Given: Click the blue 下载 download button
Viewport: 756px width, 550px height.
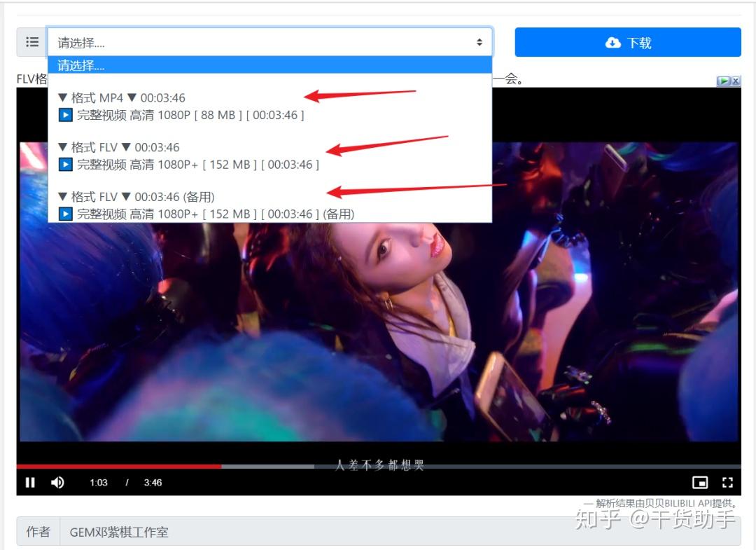Looking at the screenshot, I should pos(628,43).
